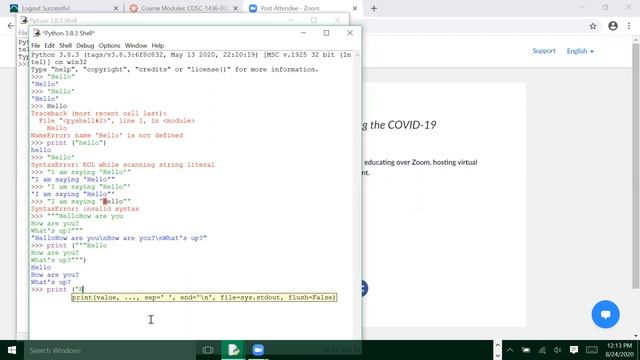This screenshot has height=360, width=640.
Task: Click the Python icon in Shell title bar
Action: click(x=37, y=33)
